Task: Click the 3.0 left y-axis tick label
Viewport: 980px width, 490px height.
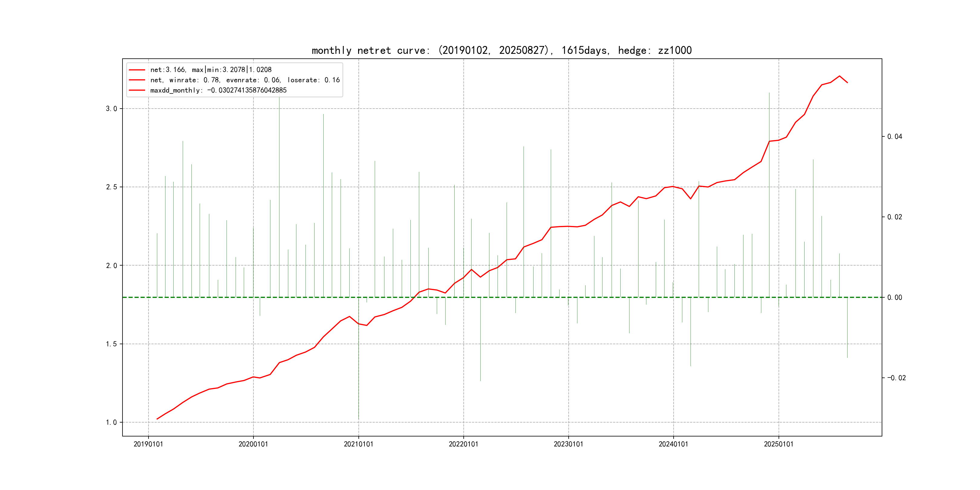Action: pyautogui.click(x=112, y=109)
